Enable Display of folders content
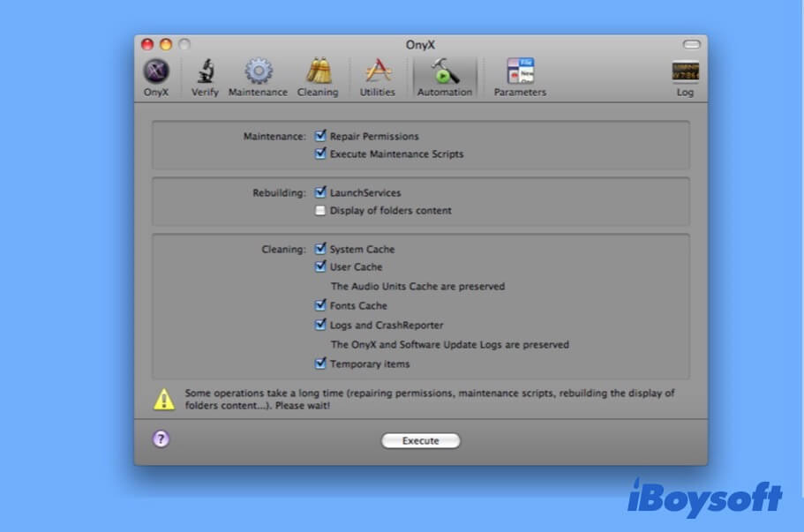The width and height of the screenshot is (804, 532). pos(321,211)
